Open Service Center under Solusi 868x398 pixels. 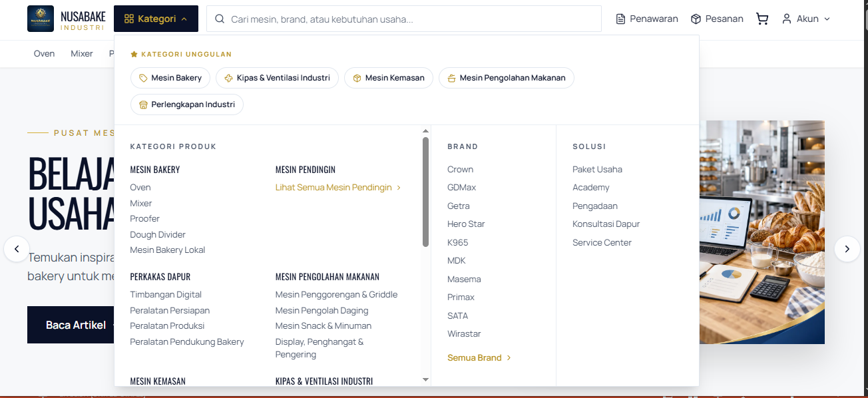pyautogui.click(x=602, y=242)
